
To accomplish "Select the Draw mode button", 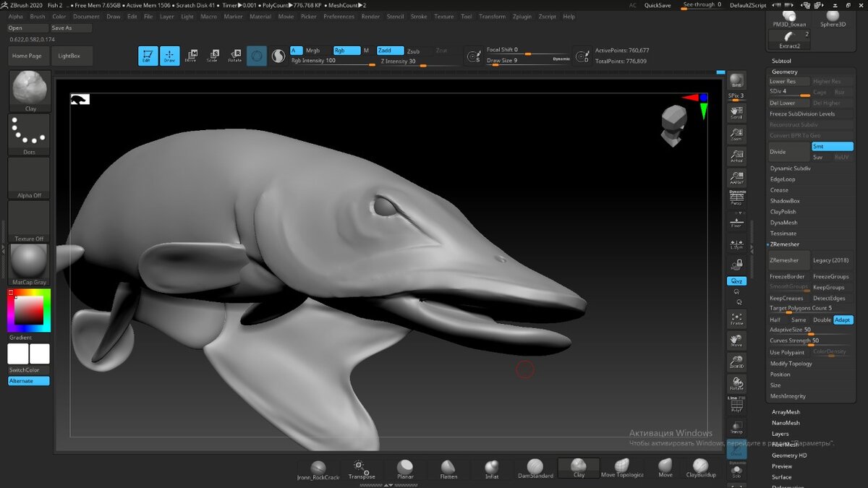I will click(169, 56).
